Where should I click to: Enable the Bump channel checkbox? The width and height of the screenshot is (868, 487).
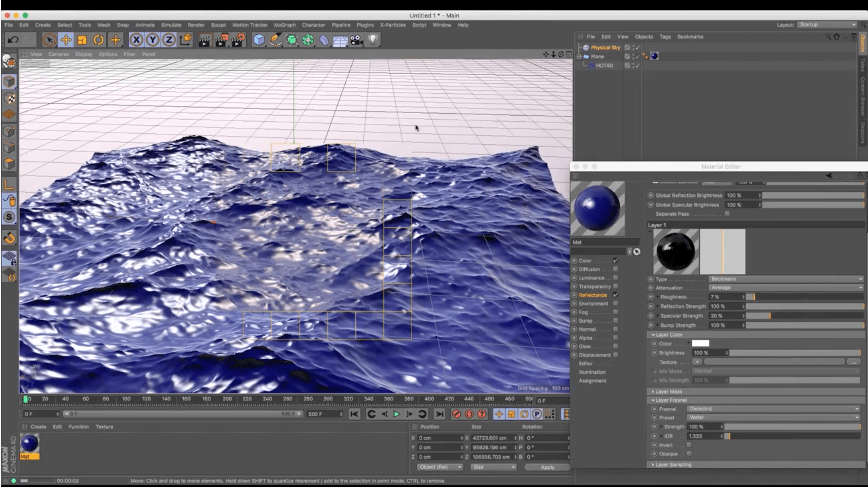(x=616, y=321)
